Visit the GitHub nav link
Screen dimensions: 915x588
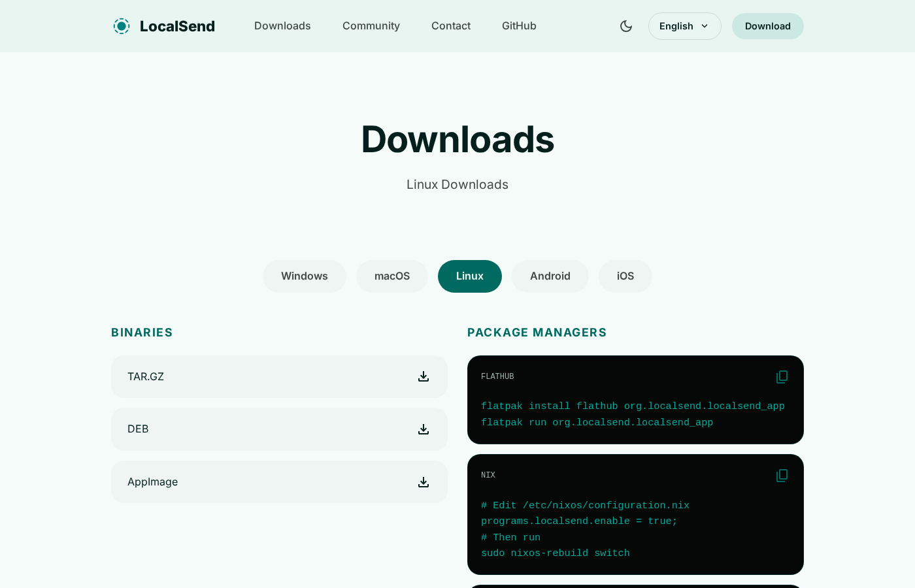519,26
